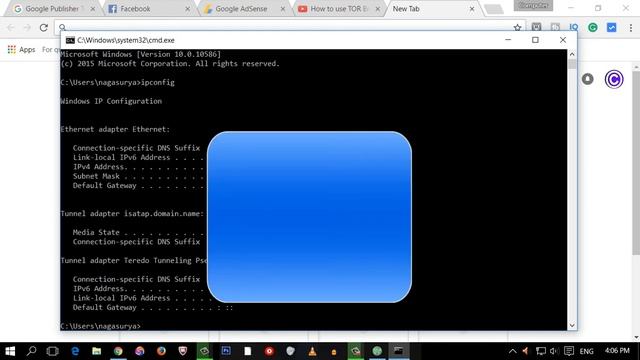
Task: Close the New Tab tab
Action: click(472, 9)
